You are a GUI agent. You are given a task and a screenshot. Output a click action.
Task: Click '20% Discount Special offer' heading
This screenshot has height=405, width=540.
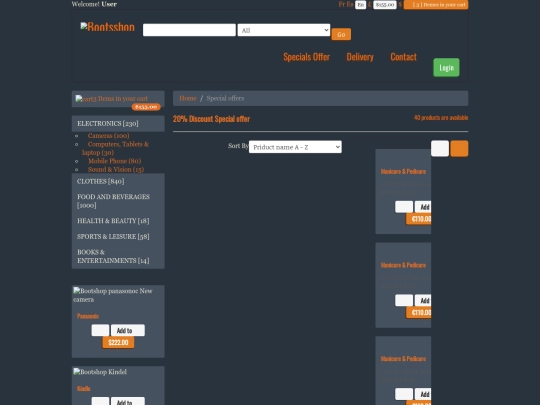tap(211, 119)
